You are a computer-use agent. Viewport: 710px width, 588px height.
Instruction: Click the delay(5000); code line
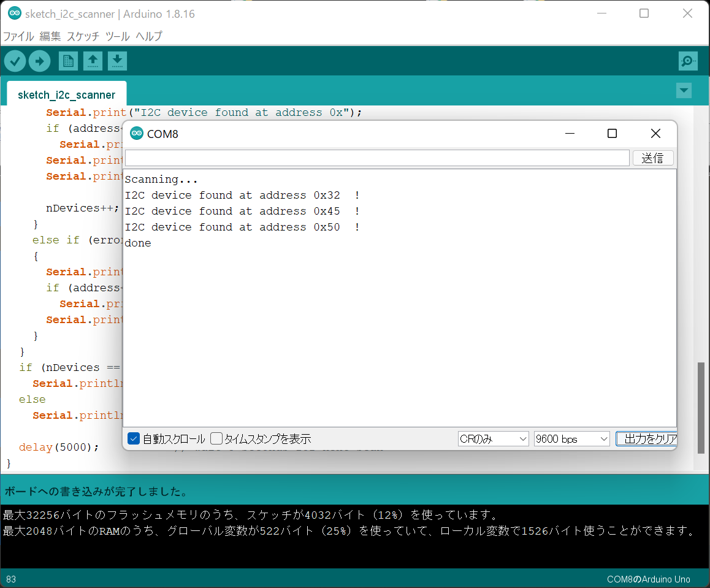(x=59, y=447)
